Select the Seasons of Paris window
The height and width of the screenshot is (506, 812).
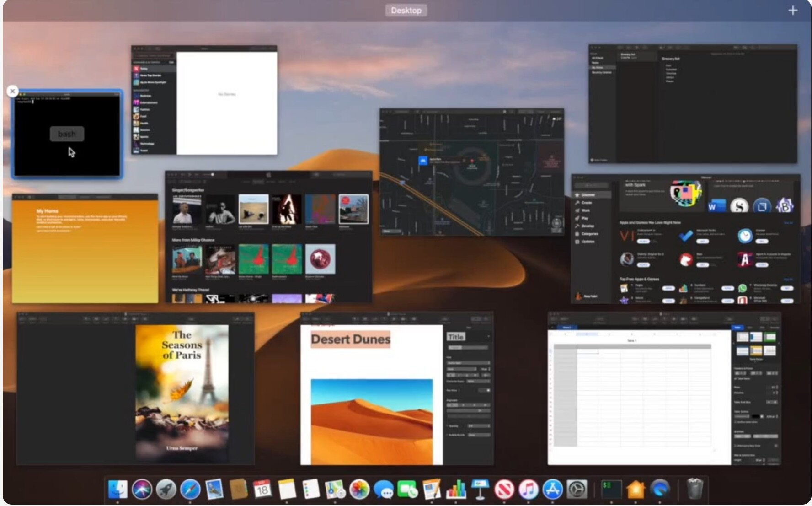coord(135,389)
